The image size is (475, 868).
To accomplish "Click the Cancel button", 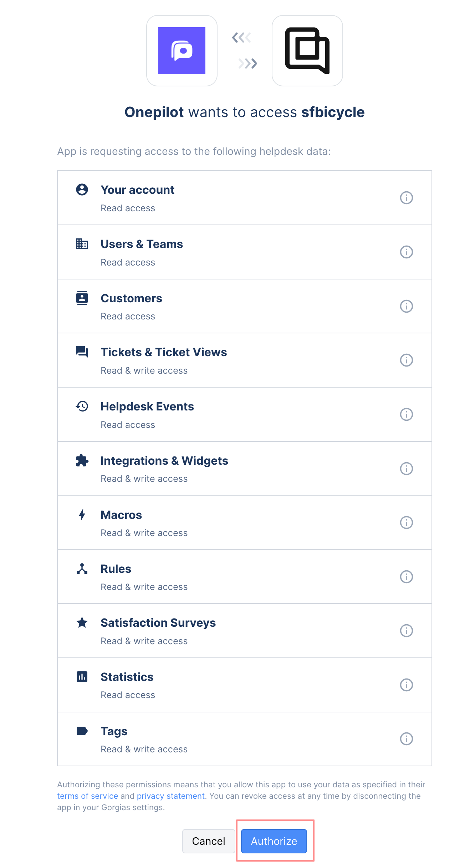I will (x=209, y=841).
